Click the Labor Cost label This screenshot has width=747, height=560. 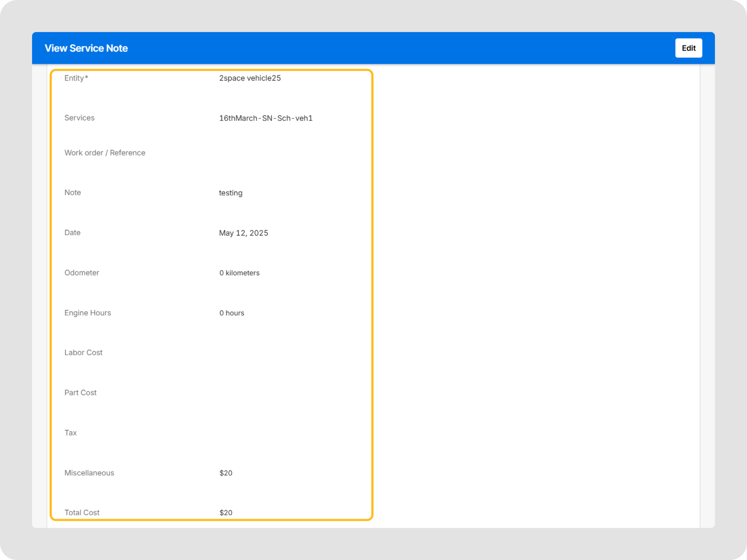[x=83, y=353]
